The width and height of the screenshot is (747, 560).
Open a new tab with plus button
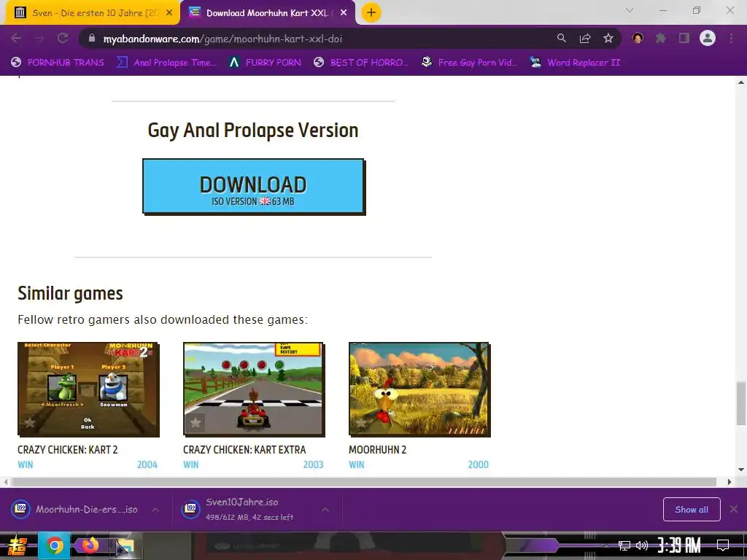[371, 12]
